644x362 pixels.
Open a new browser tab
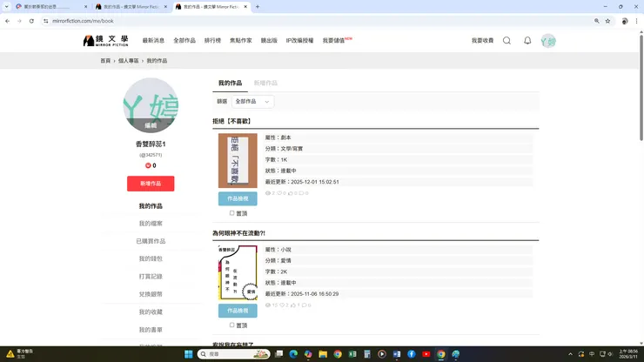[x=258, y=7]
